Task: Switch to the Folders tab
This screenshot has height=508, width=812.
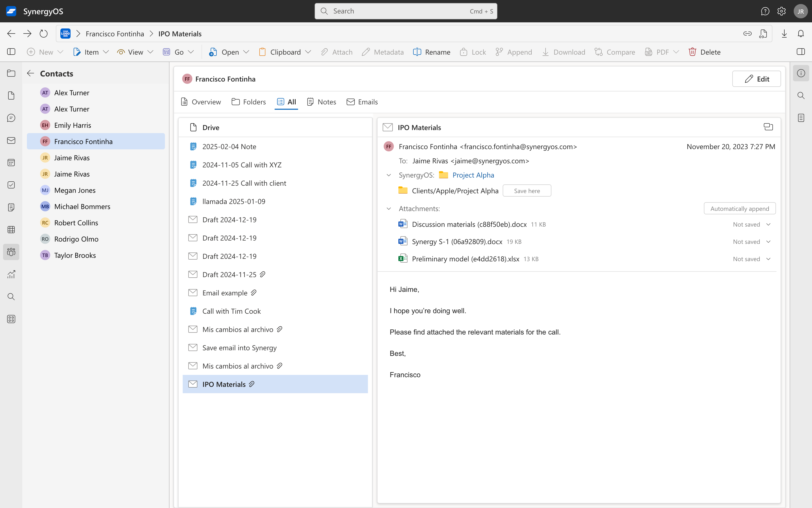Action: pyautogui.click(x=249, y=102)
